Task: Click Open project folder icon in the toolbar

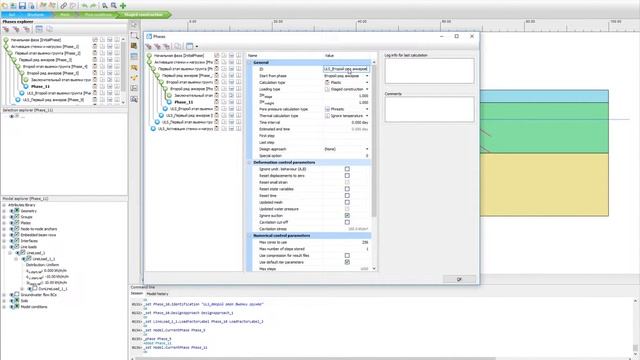Action: click(13, 5)
